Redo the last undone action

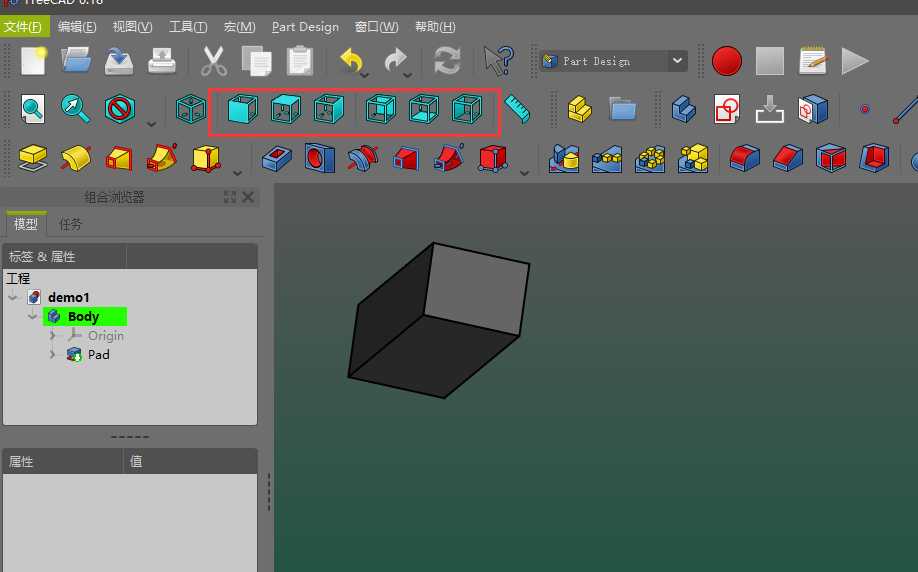point(396,60)
